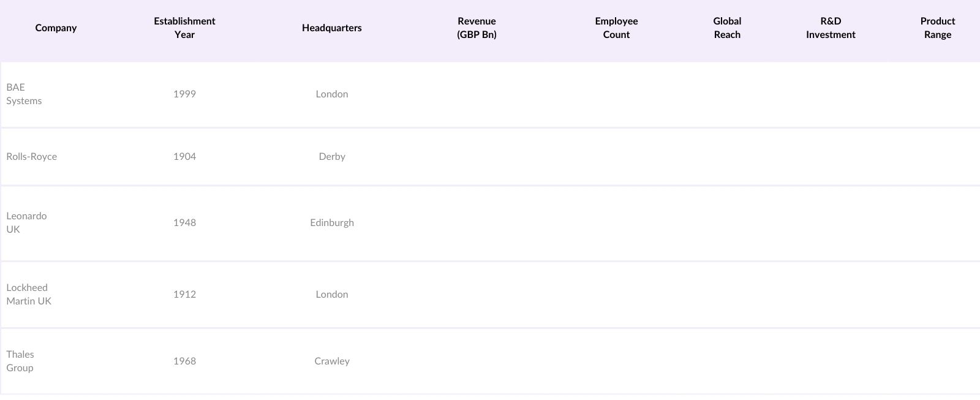The width and height of the screenshot is (980, 400).
Task: Click the Lockheed Martin UK cell
Action: [x=29, y=295]
